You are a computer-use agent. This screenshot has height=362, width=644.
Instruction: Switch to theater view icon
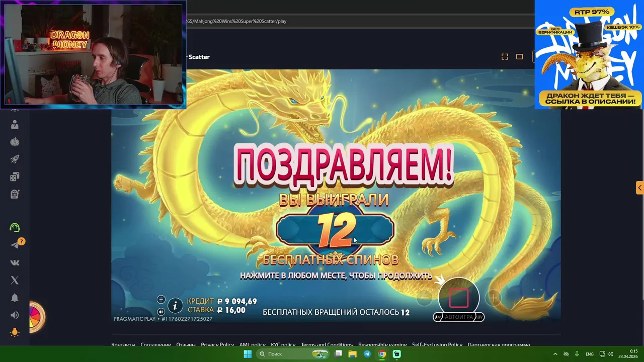[520, 57]
